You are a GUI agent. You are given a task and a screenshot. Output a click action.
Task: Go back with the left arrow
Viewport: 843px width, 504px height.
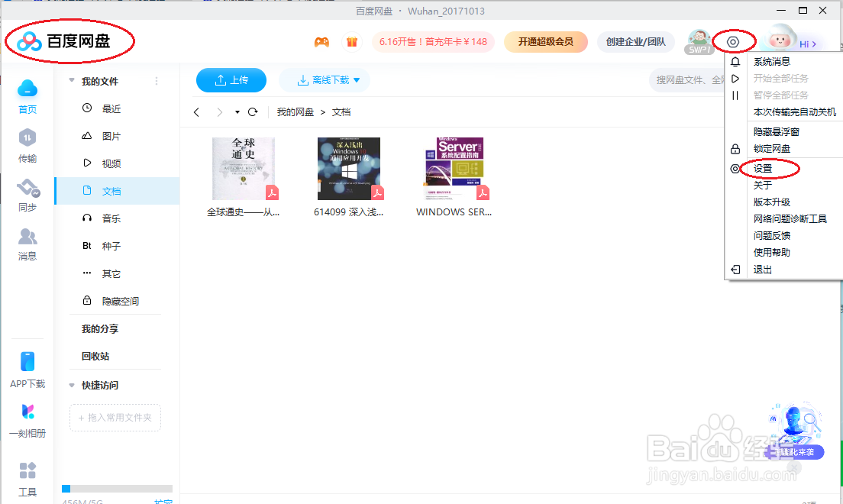pyautogui.click(x=197, y=112)
